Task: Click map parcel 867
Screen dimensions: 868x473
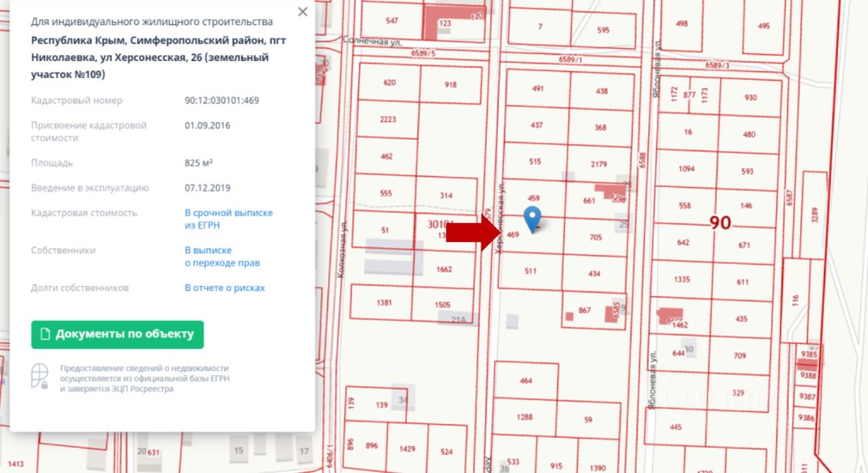Action: [585, 311]
